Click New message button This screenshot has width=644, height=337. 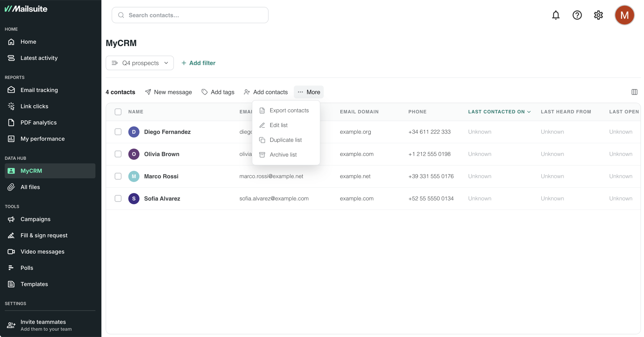pos(169,92)
